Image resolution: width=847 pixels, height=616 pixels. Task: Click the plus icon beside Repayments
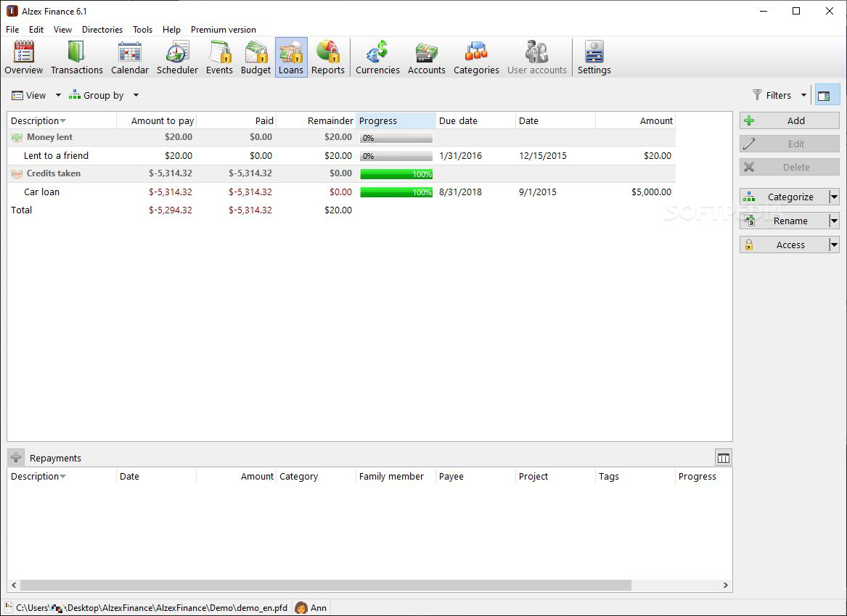(x=16, y=457)
